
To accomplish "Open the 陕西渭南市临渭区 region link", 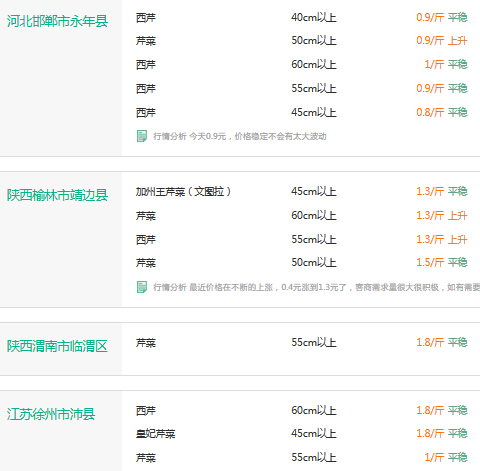I will (x=57, y=346).
